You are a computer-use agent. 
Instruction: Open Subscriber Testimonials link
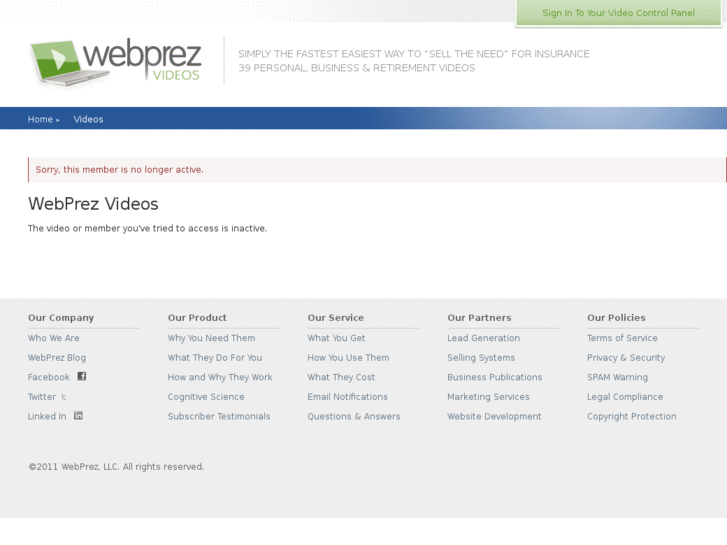click(x=219, y=416)
